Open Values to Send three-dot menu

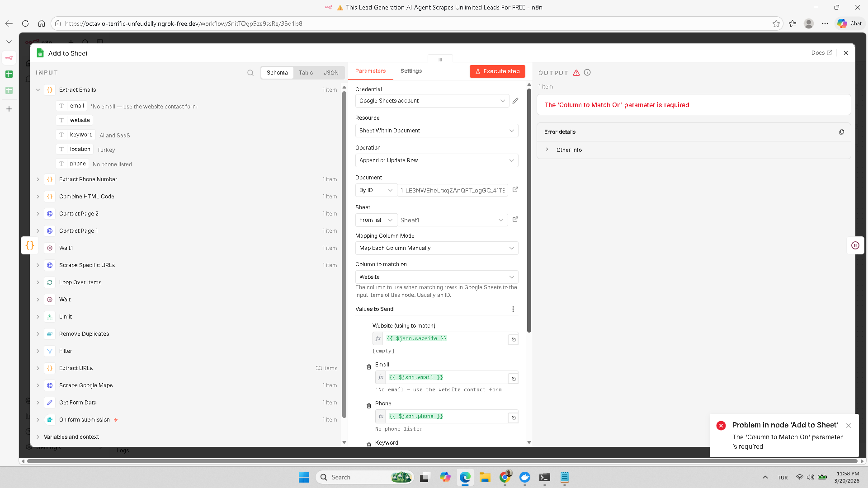513,309
